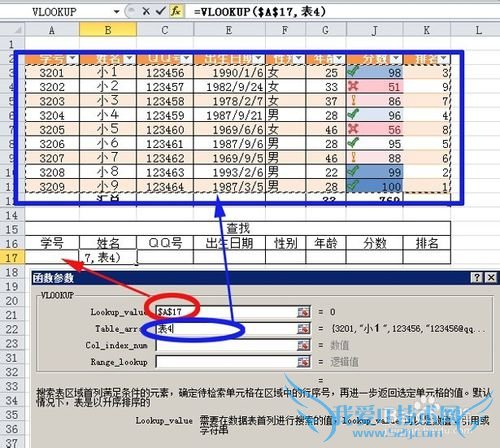Click the Select All corner button
Image resolution: width=500 pixels, height=448 pixels.
pos(12,30)
